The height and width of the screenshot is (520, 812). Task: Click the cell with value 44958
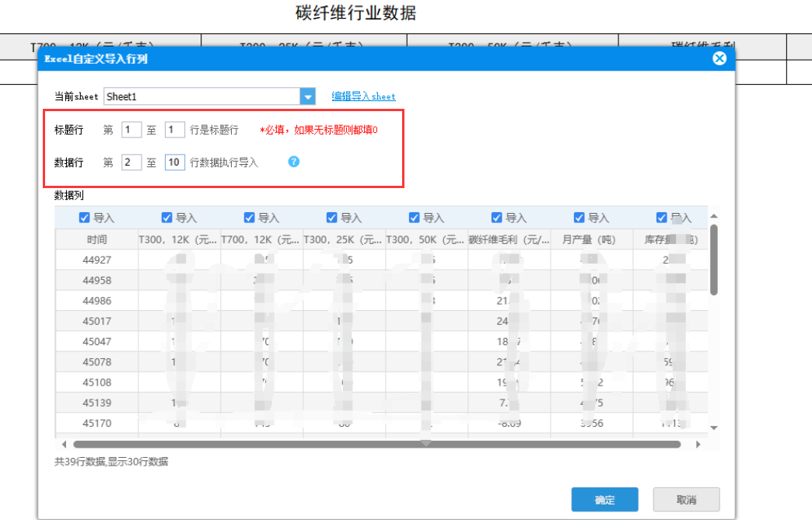click(x=97, y=280)
